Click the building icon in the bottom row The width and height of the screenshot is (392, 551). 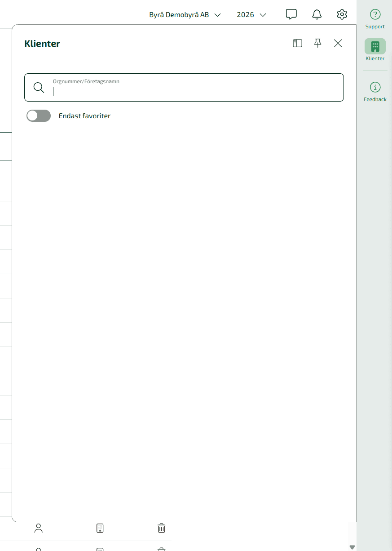click(x=100, y=528)
